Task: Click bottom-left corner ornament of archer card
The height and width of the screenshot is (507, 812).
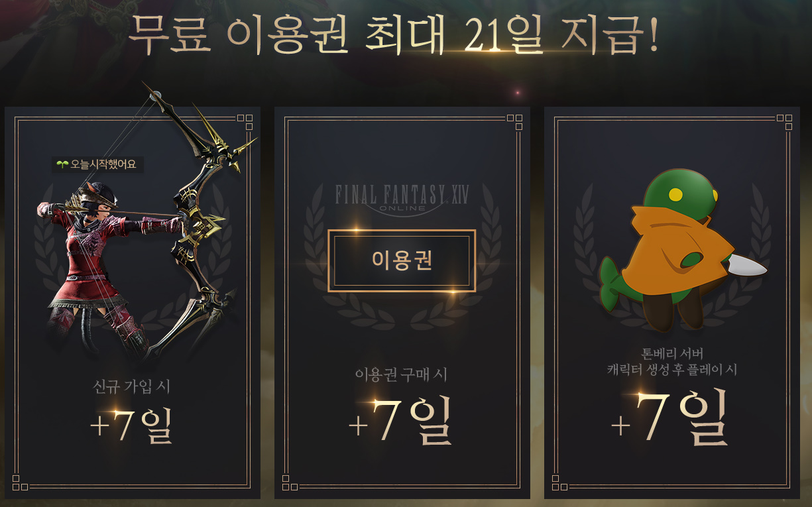Action: 20,482
